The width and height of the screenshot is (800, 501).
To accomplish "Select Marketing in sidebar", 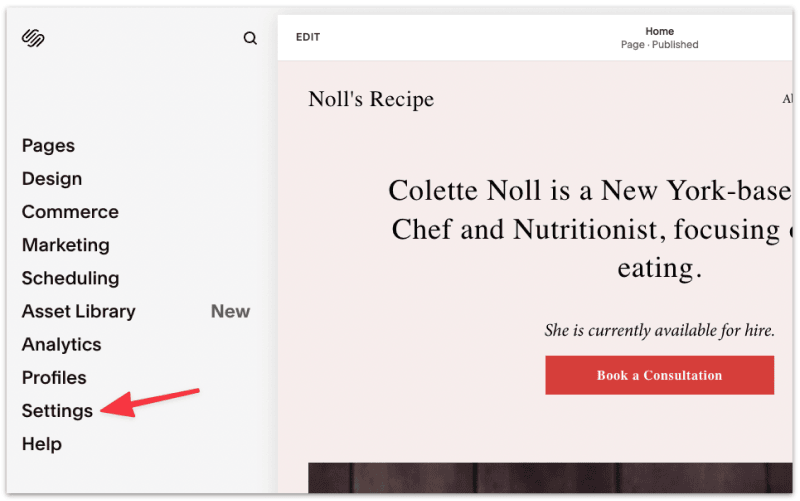I will (x=66, y=245).
